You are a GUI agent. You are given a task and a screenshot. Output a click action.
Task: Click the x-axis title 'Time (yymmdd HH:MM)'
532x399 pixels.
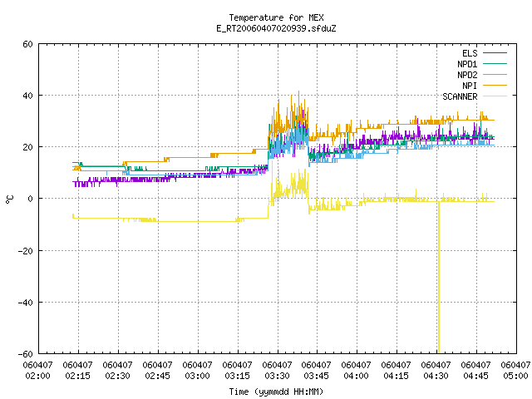[x=276, y=392]
